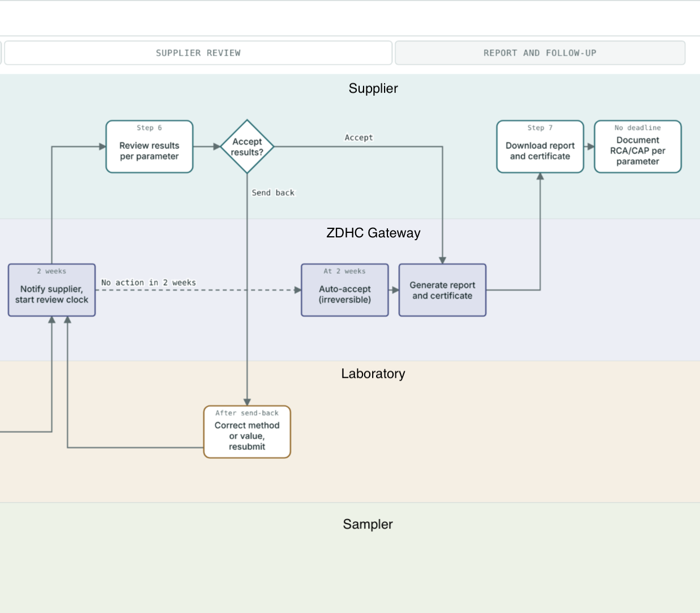Click the Accept edge label
This screenshot has height=613, width=700.
point(359,138)
